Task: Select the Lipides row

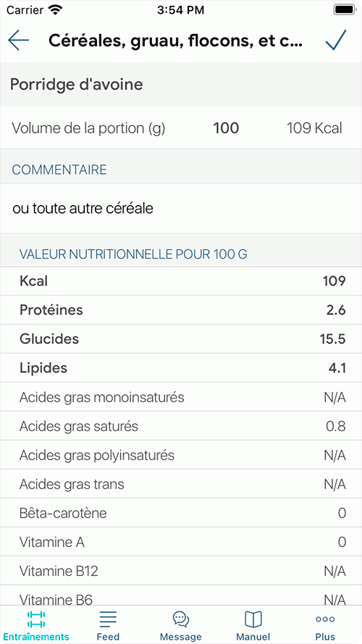Action: (181, 368)
